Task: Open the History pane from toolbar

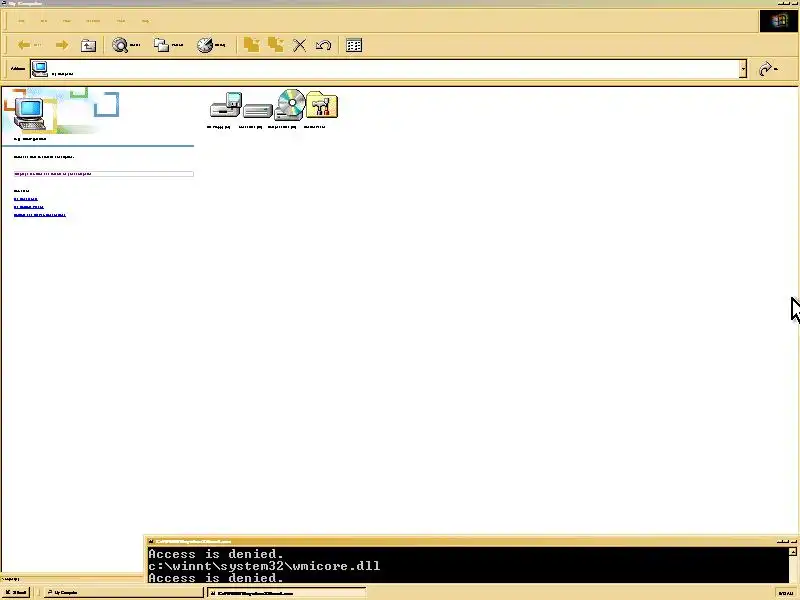Action: 211,45
